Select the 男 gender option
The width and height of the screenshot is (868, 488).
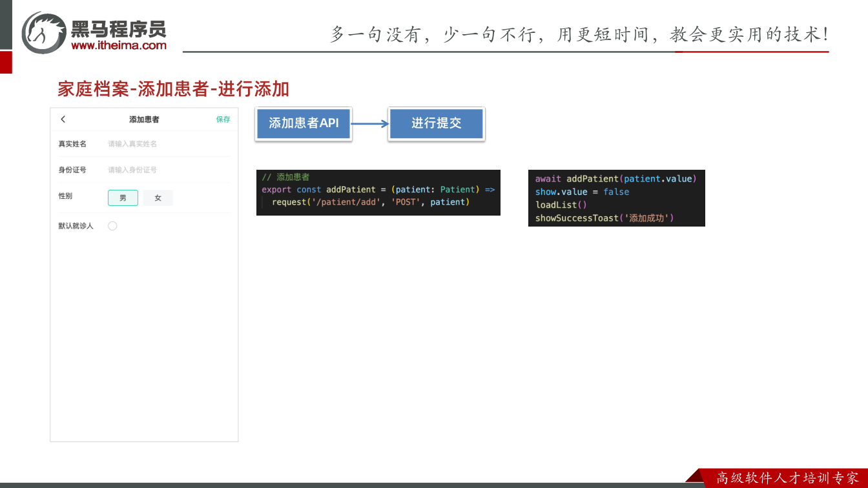point(123,198)
